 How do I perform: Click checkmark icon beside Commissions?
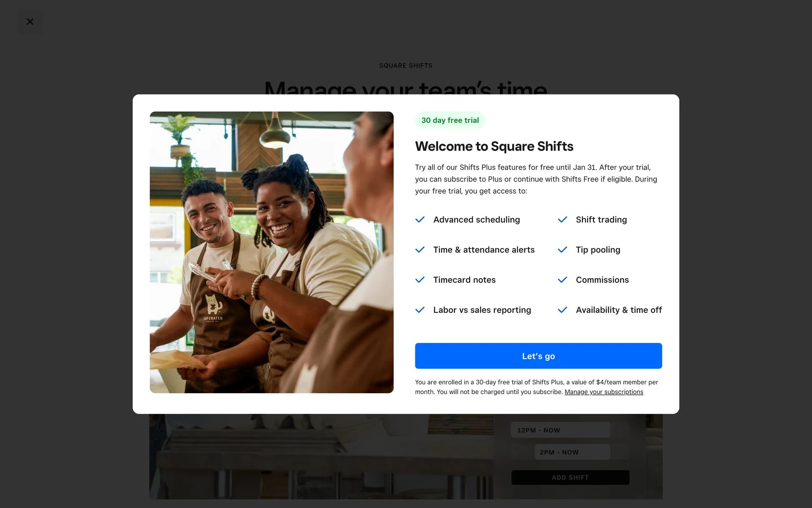click(562, 280)
